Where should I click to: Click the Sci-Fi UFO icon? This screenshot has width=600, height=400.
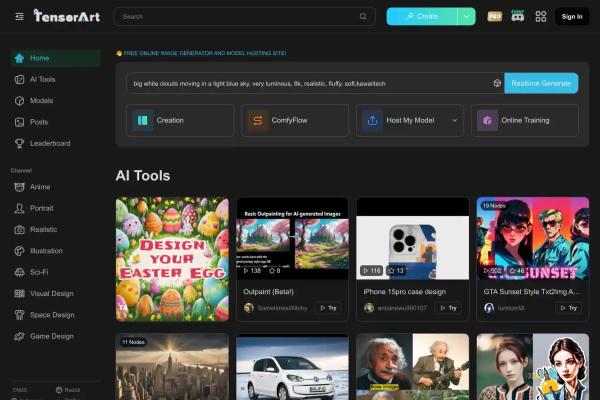19,272
